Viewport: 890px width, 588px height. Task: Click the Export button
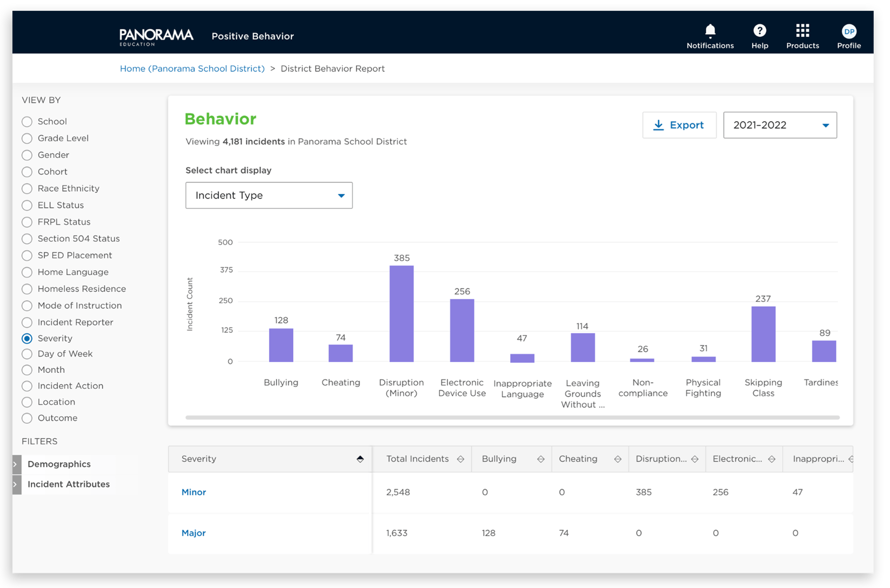pyautogui.click(x=679, y=125)
